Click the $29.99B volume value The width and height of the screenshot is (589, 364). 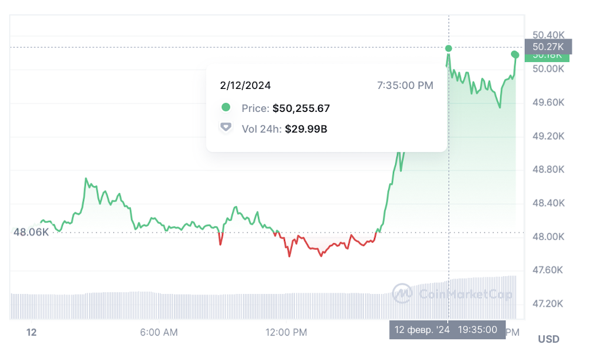pos(306,128)
